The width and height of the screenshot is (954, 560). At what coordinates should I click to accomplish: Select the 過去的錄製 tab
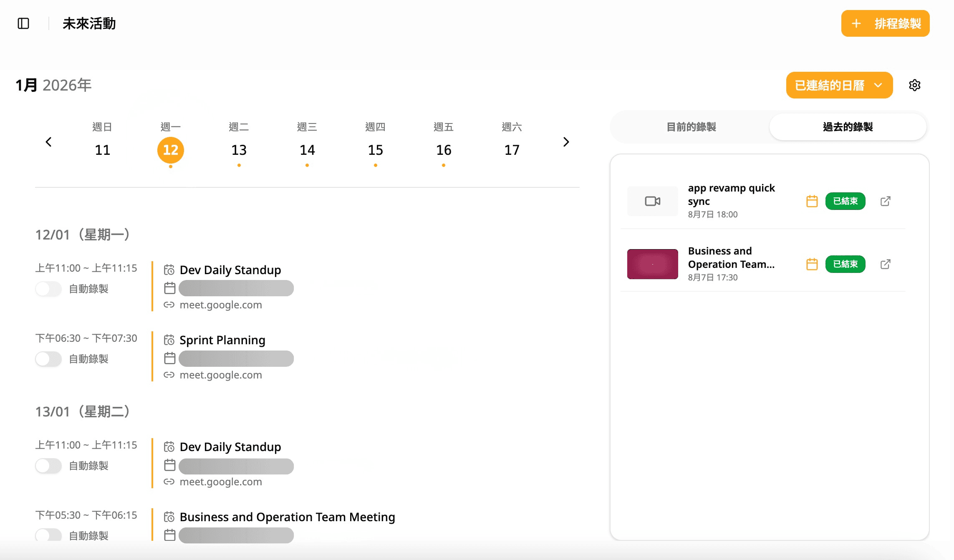click(x=848, y=127)
